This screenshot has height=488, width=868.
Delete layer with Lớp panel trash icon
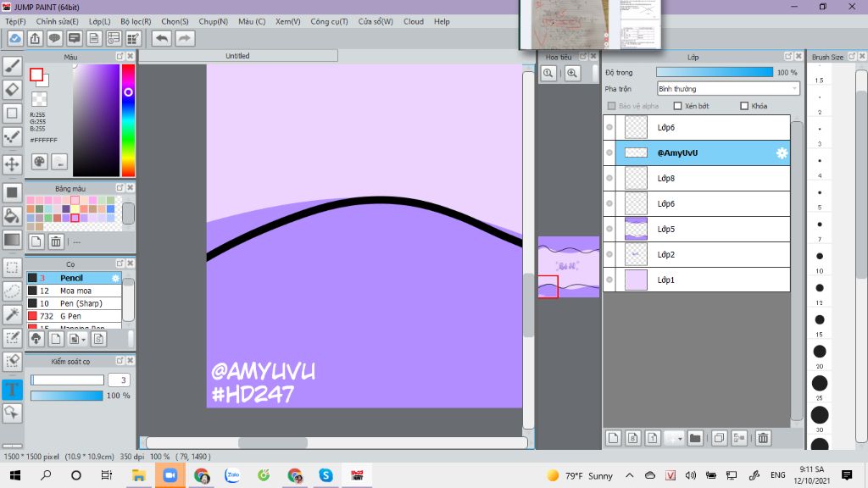coord(763,438)
